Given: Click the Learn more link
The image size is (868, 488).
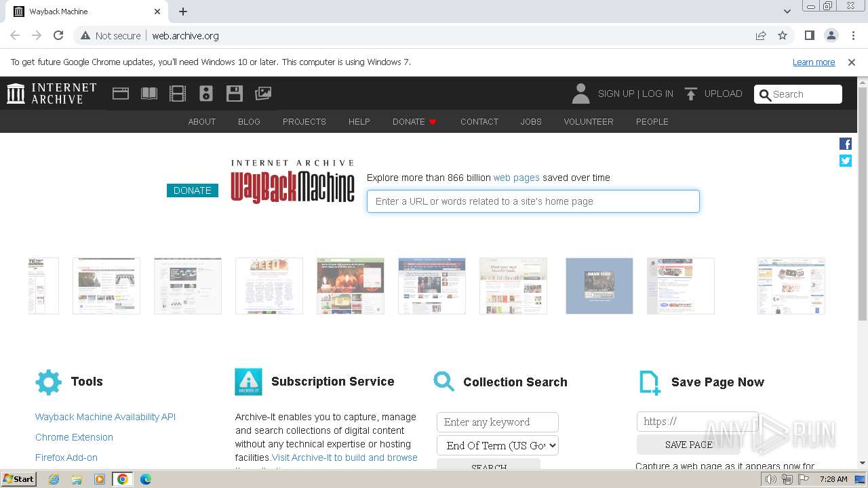Looking at the screenshot, I should pos(814,62).
